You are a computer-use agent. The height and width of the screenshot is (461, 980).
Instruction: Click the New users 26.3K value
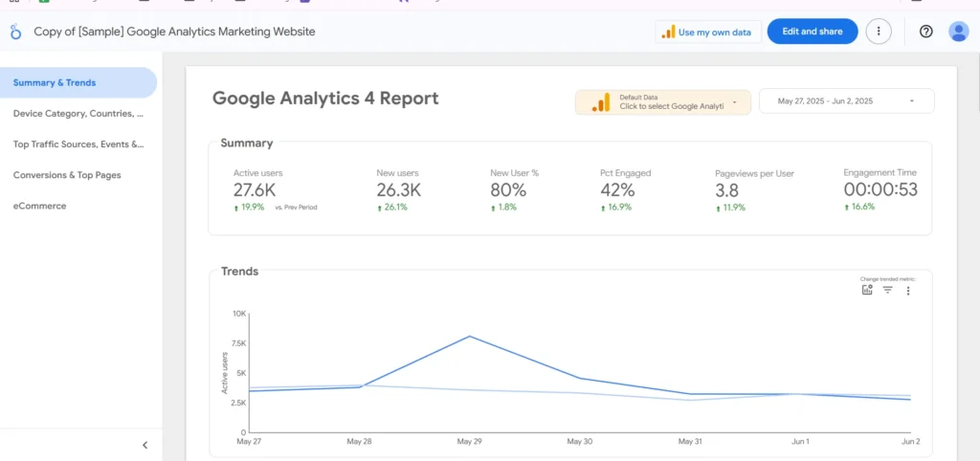pos(398,190)
